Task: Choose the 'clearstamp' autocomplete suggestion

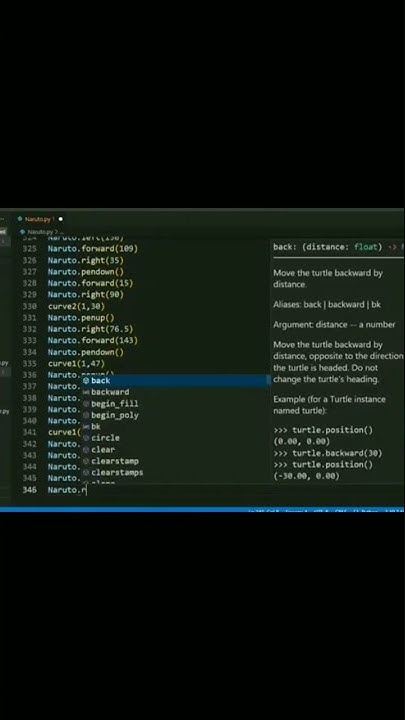Action: 175,461
